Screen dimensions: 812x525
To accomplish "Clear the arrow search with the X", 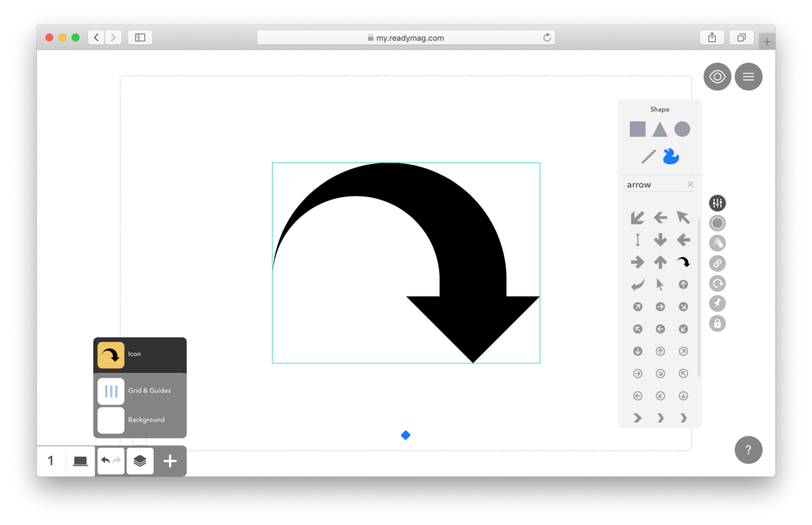I will tap(690, 184).
